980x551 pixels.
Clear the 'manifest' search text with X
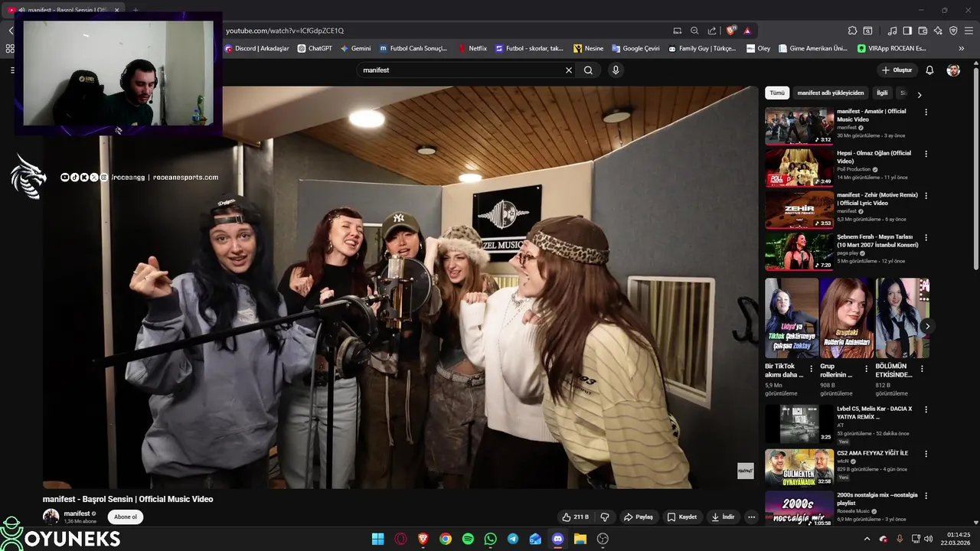coord(569,70)
